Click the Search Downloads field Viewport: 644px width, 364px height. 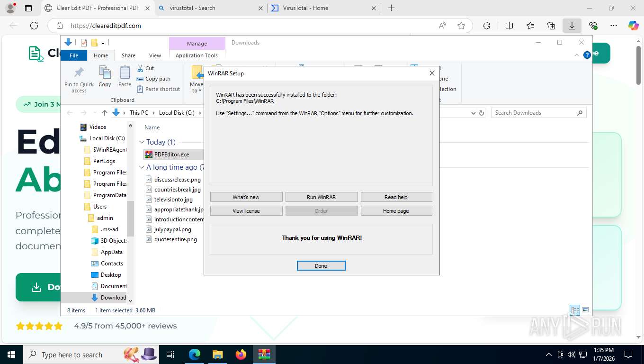538,113
